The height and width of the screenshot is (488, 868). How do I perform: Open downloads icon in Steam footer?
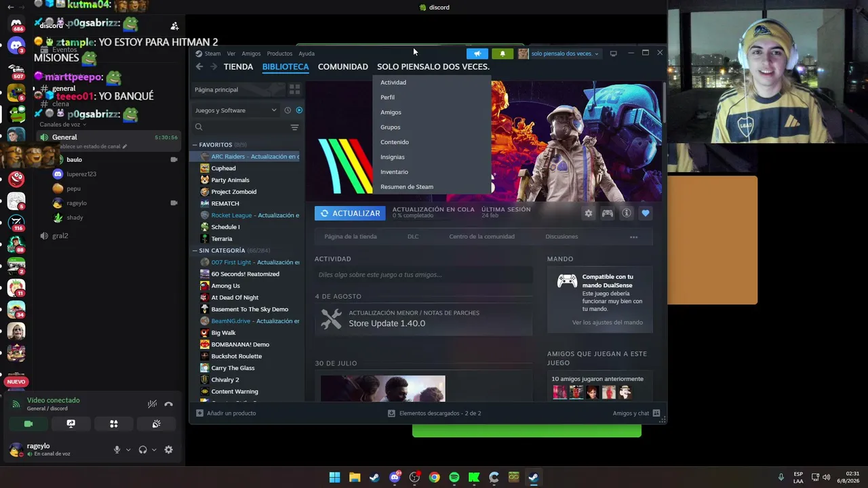click(x=391, y=413)
